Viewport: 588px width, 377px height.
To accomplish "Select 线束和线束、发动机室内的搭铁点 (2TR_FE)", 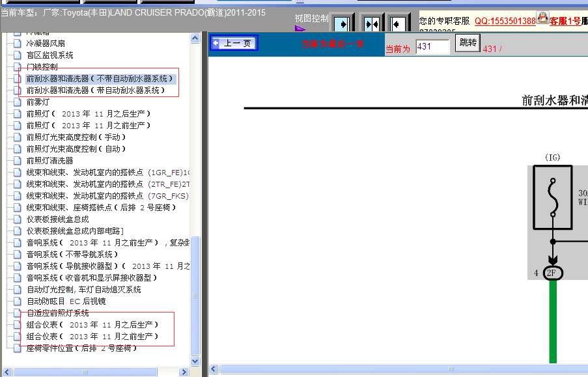I will [x=107, y=184].
